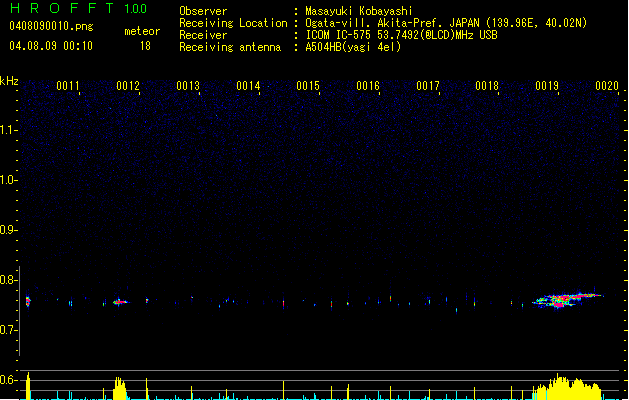The image size is (629, 400).
Task: Click the meteor echo at the spectrogram's start
Action: pyautogui.click(x=28, y=301)
